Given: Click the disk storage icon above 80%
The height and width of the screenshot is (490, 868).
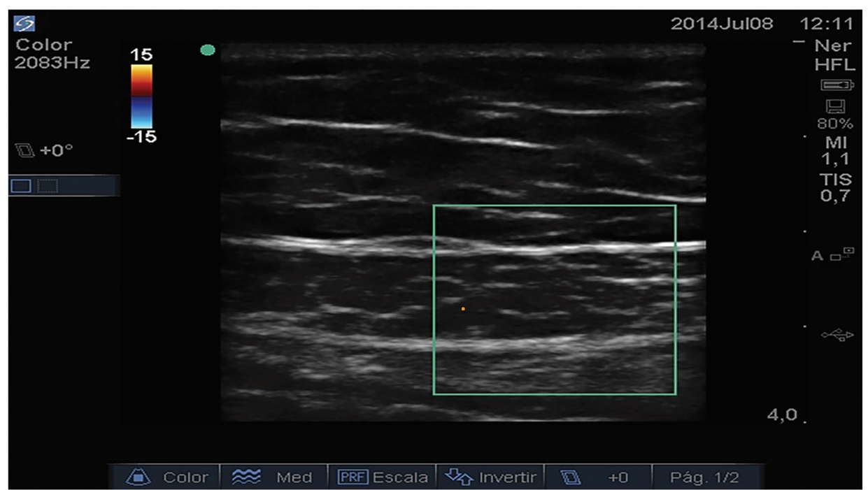Looking at the screenshot, I should [x=837, y=107].
